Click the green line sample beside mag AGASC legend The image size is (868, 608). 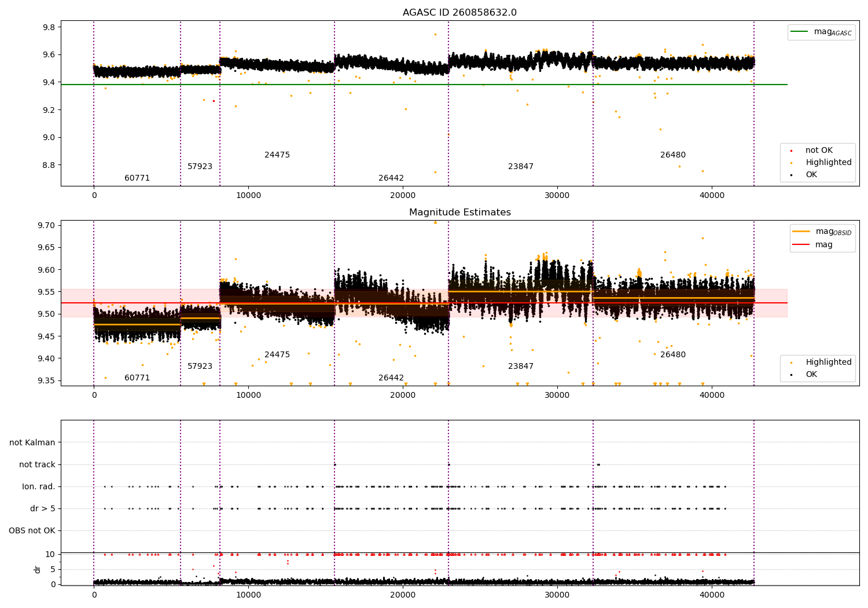[x=799, y=32]
